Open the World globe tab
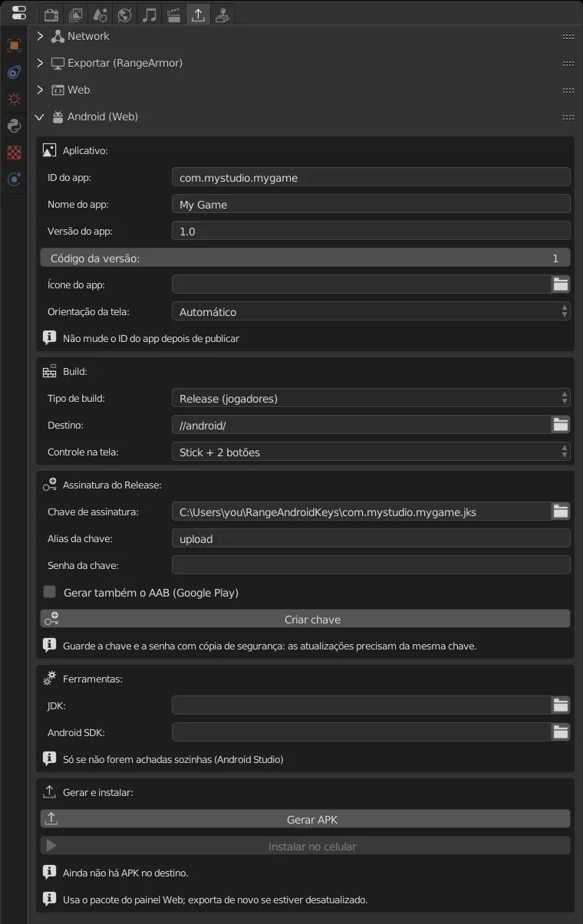 coord(125,15)
